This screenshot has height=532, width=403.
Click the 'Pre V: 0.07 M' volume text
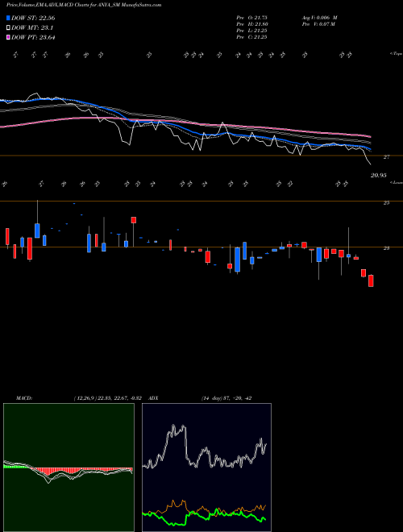[x=318, y=24]
